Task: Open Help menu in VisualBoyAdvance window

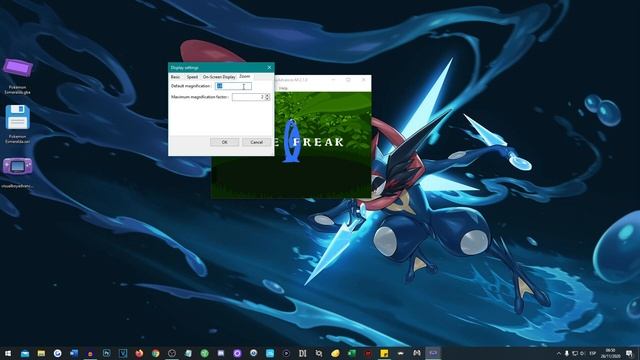Action: click(x=283, y=88)
